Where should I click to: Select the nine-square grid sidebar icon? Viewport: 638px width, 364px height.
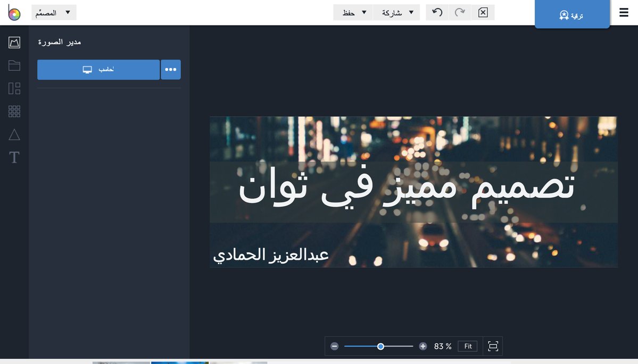(x=14, y=111)
